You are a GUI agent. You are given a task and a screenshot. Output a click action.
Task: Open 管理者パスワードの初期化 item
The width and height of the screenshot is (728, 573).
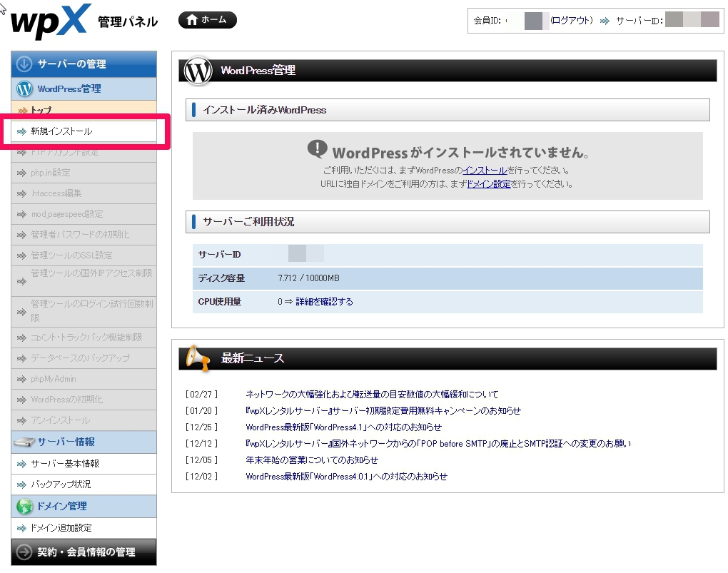point(84,235)
